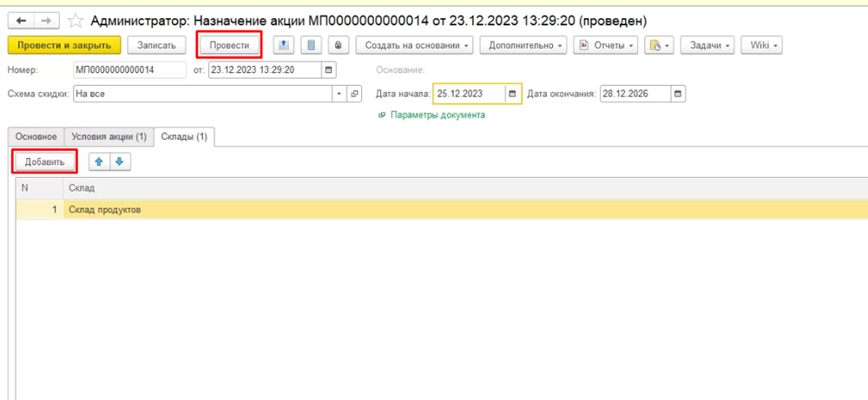
Task: Add document to favorites with star icon
Action: 76,20
